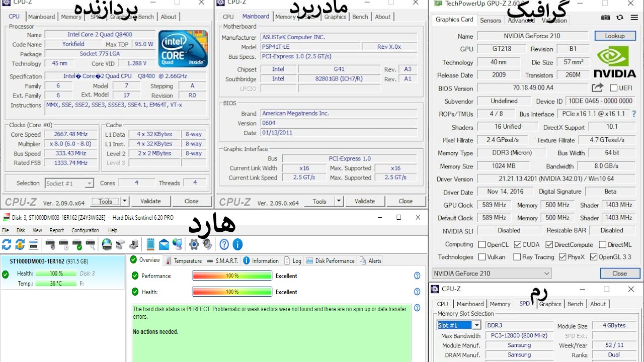Image resolution: width=644 pixels, height=362 pixels.
Task: Toggle the Vulkan checkbox
Action: (482, 257)
